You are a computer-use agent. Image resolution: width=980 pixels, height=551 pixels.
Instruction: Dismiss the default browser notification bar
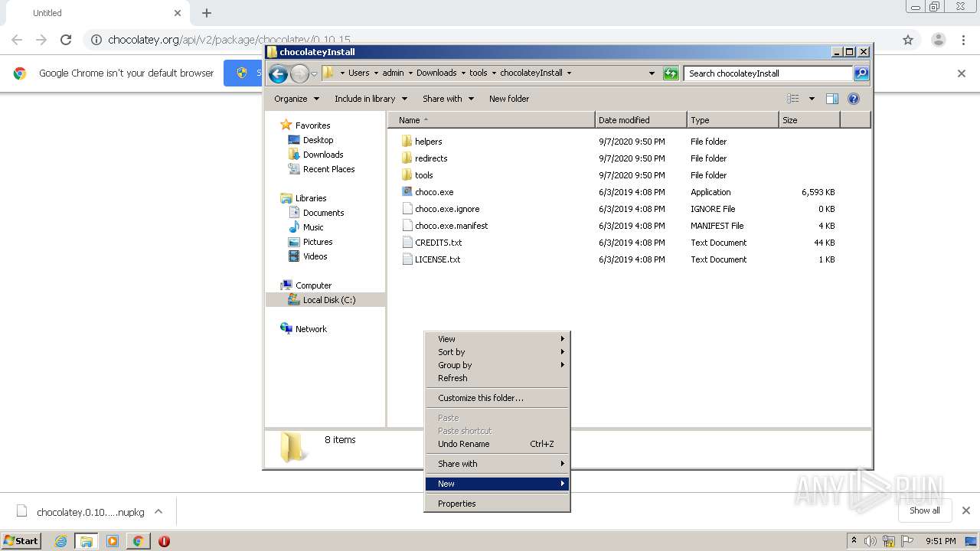962,73
